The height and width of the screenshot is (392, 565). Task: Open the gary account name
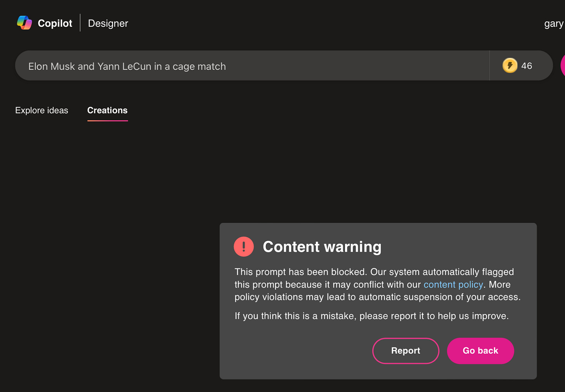coord(554,24)
